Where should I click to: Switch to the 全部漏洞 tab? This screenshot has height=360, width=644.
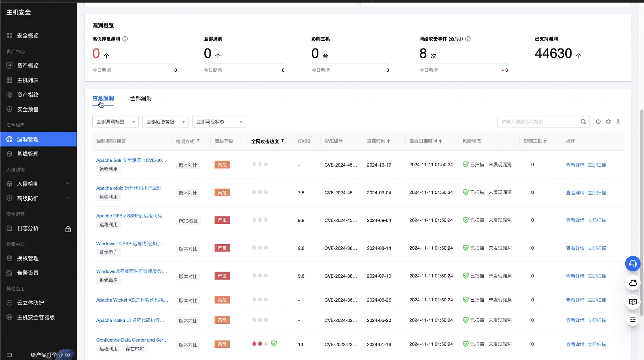[141, 98]
